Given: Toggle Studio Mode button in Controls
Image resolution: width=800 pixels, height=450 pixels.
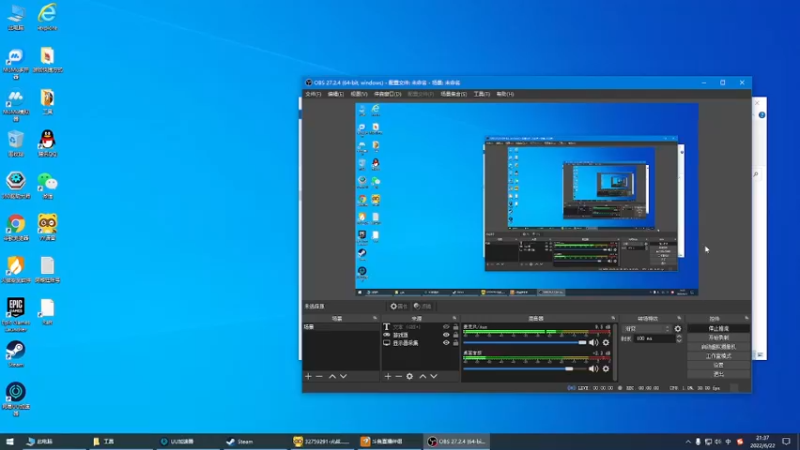Looking at the screenshot, I should [718, 356].
